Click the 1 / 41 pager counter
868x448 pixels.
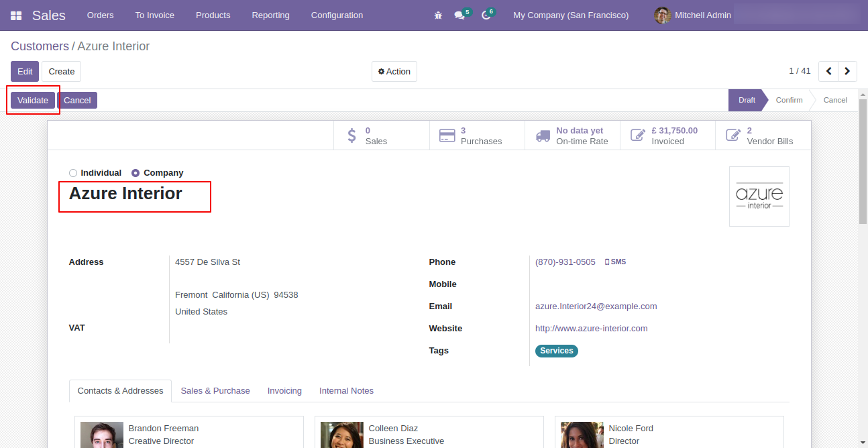[x=800, y=71]
